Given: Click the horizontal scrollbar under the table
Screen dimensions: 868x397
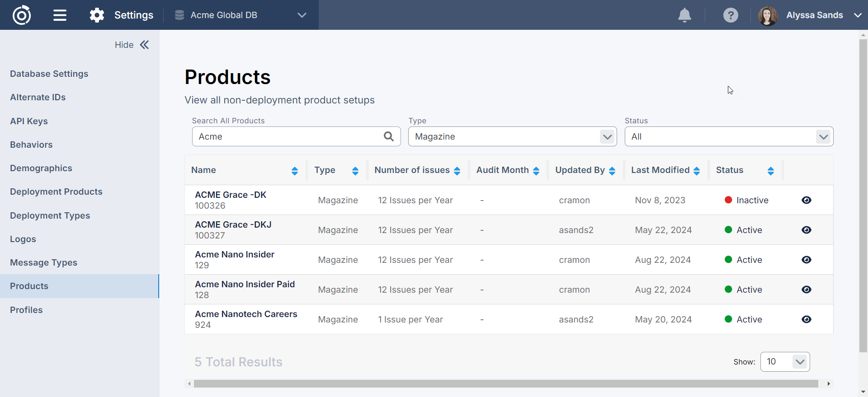Looking at the screenshot, I should pyautogui.click(x=505, y=383).
